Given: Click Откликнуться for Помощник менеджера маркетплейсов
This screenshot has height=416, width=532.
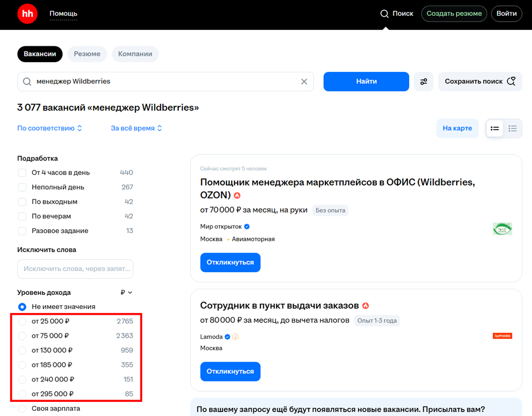Looking at the screenshot, I should [x=230, y=262].
